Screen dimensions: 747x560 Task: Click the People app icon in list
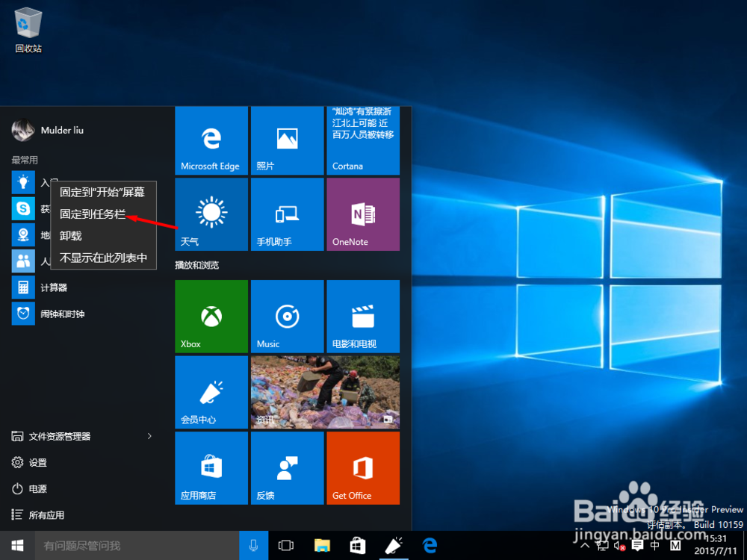(x=23, y=261)
